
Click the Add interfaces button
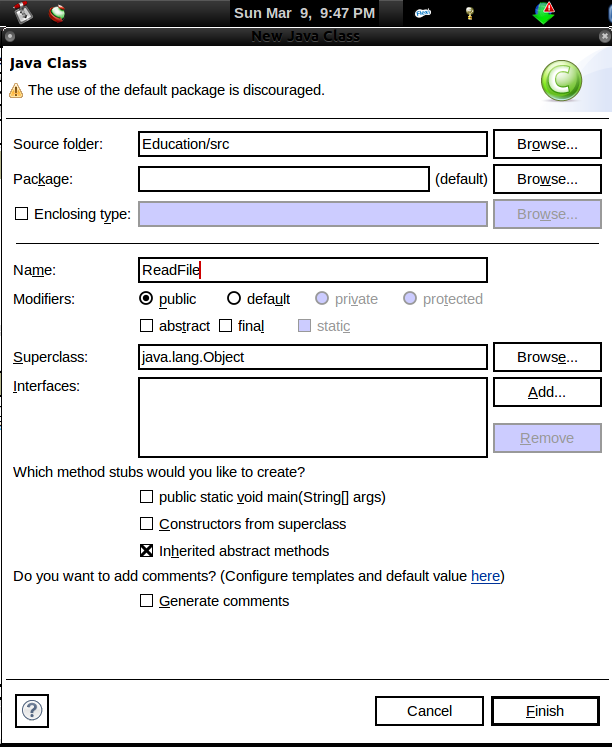pos(547,392)
